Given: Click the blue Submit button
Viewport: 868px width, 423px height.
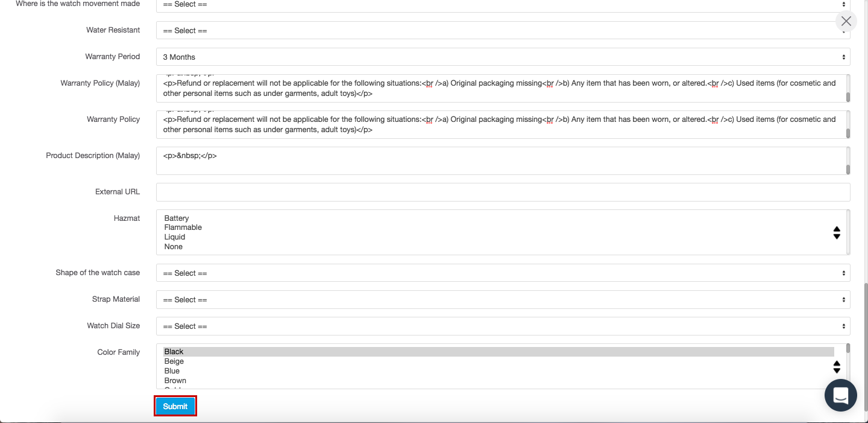Looking at the screenshot, I should point(175,406).
